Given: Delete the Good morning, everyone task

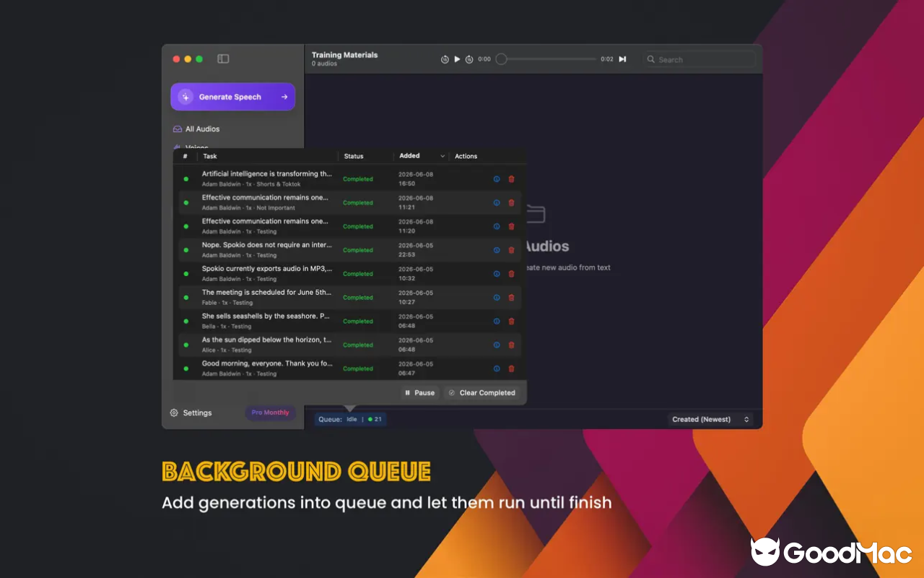Looking at the screenshot, I should point(512,368).
